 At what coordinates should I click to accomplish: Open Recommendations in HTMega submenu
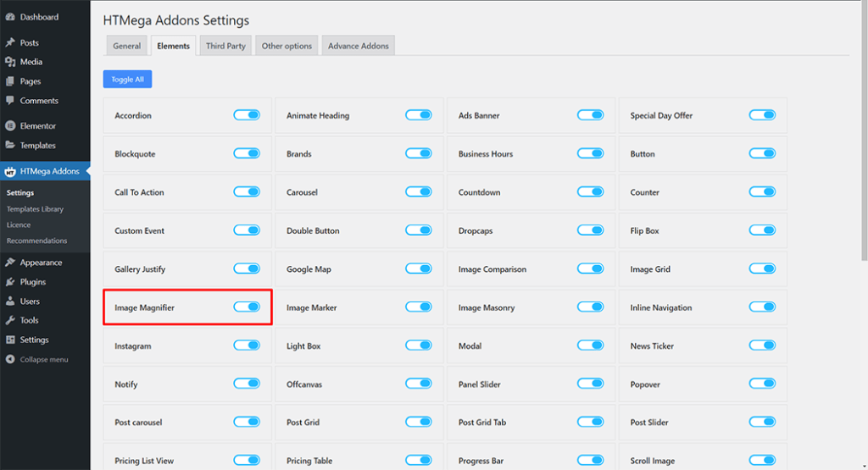click(x=36, y=241)
